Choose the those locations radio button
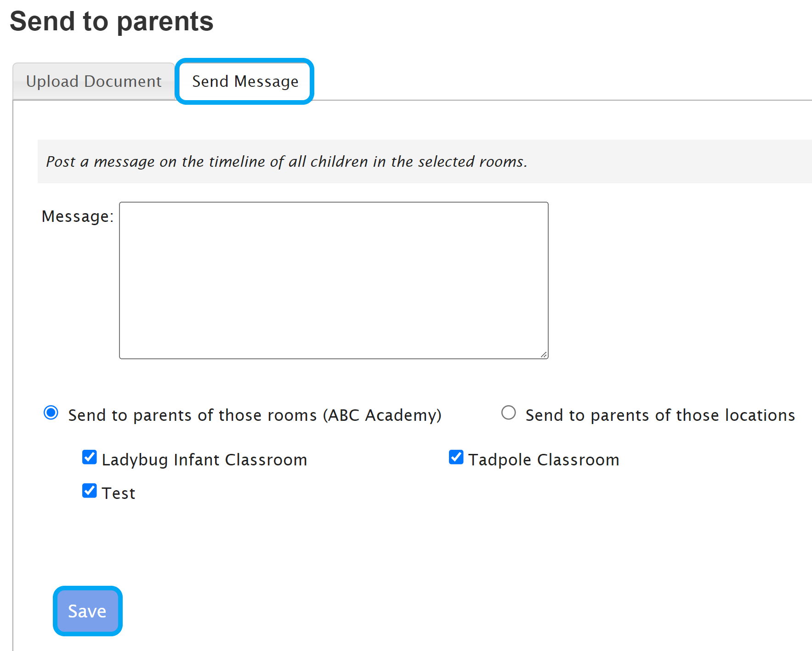Image resolution: width=812 pixels, height=651 pixels. pos(508,413)
